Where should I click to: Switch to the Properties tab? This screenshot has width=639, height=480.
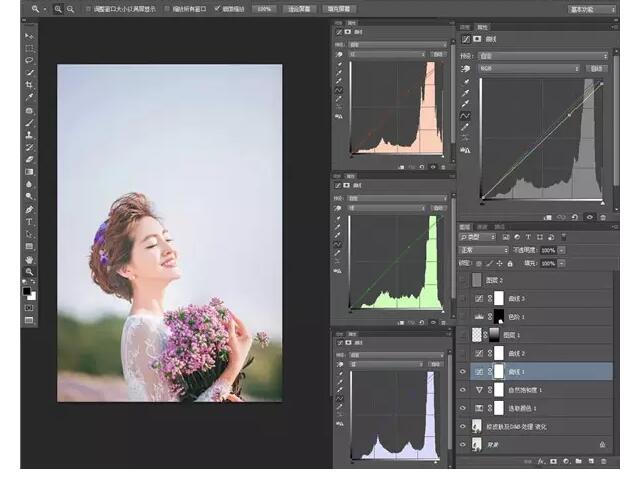[482, 27]
